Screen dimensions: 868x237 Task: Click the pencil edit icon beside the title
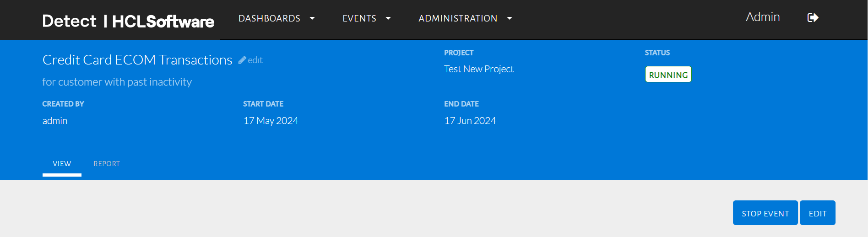(x=243, y=60)
